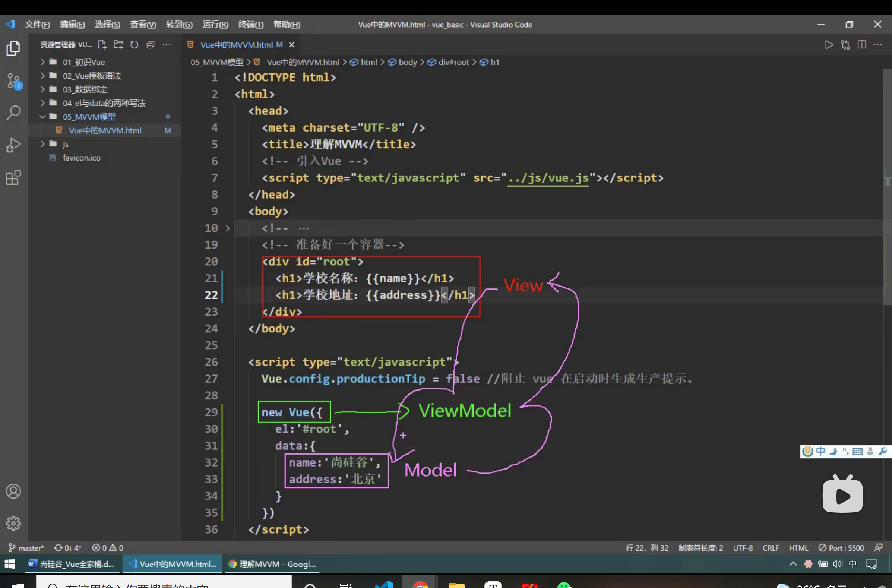The width and height of the screenshot is (892, 588).
Task: Open the 文件(F) menu
Action: (37, 24)
